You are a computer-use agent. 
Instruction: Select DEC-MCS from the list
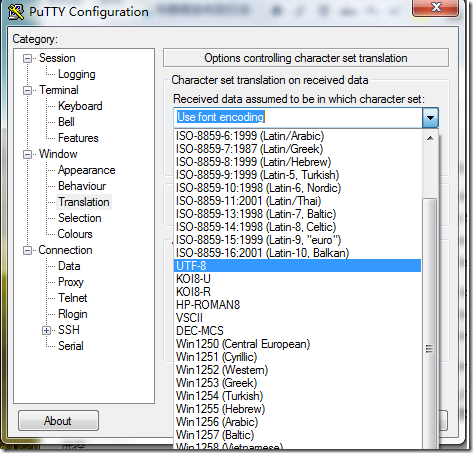(x=297, y=331)
